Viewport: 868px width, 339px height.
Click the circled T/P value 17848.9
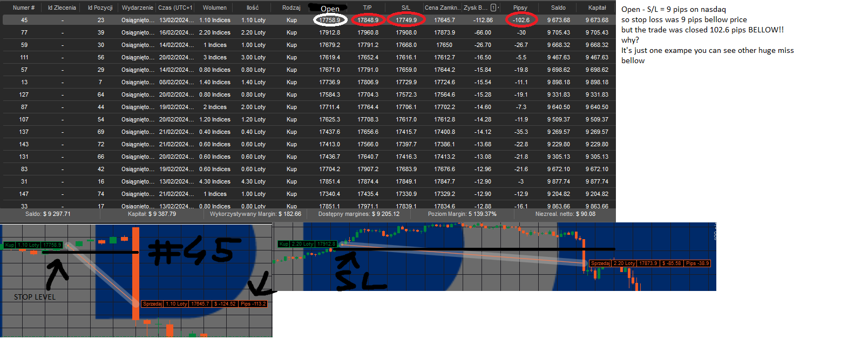tap(368, 20)
